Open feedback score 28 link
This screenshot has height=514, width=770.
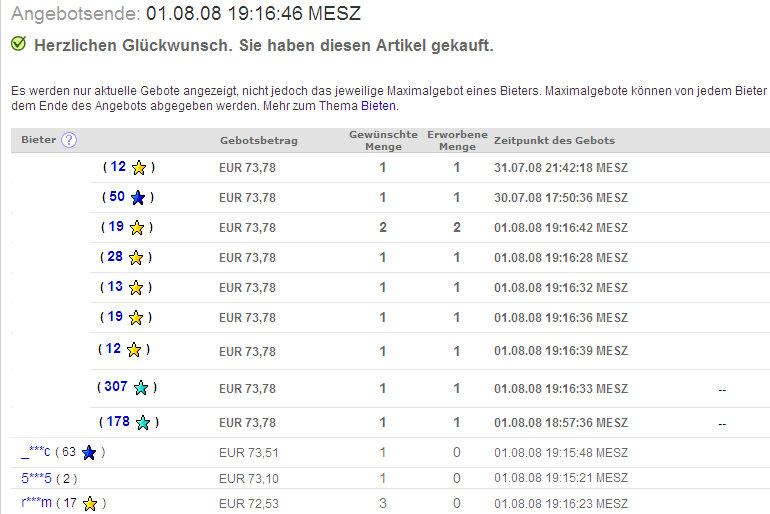(115, 257)
